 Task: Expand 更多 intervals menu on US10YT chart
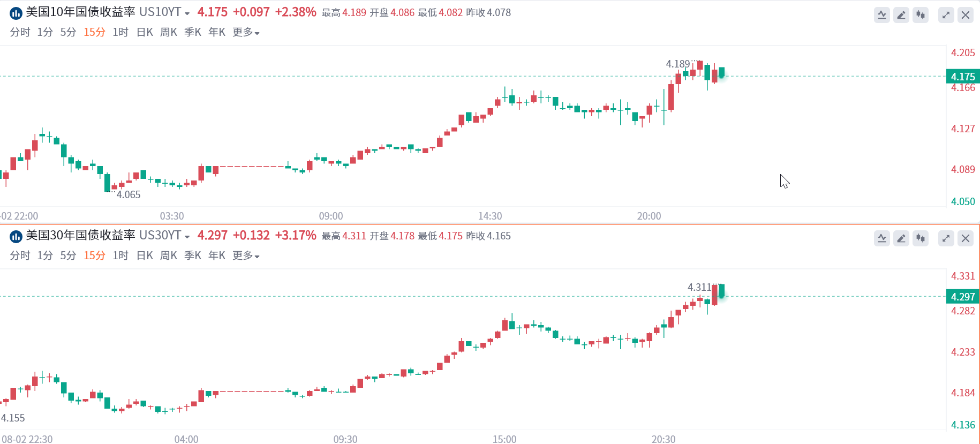point(246,32)
